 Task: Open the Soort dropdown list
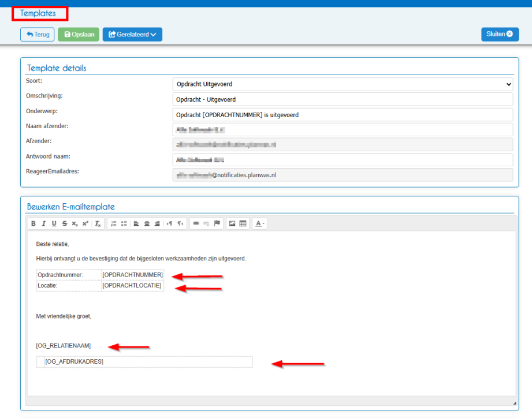[x=343, y=84]
